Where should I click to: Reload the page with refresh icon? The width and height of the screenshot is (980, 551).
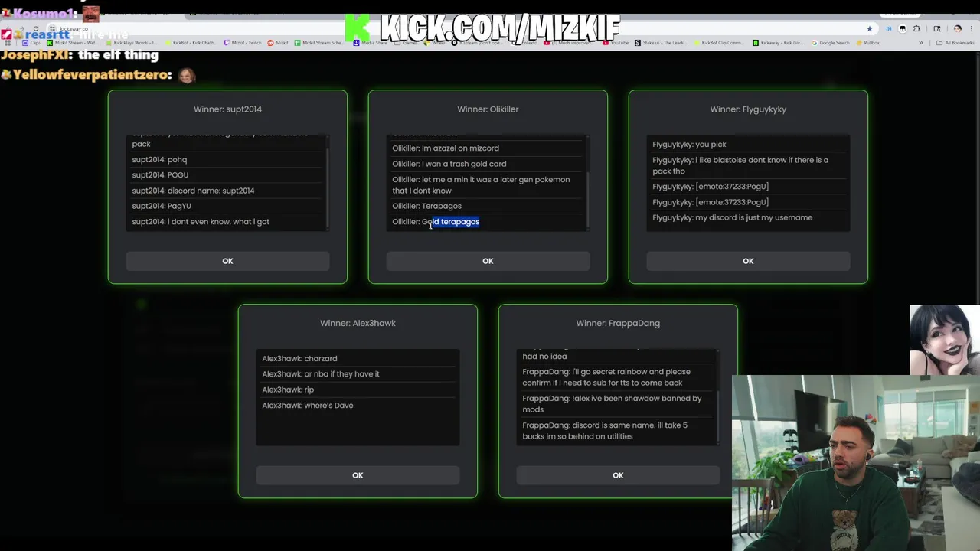point(36,29)
